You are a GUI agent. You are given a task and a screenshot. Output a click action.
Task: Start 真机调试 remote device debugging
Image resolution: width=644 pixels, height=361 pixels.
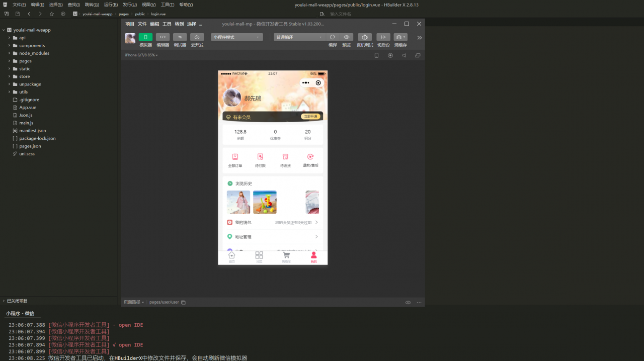[365, 37]
